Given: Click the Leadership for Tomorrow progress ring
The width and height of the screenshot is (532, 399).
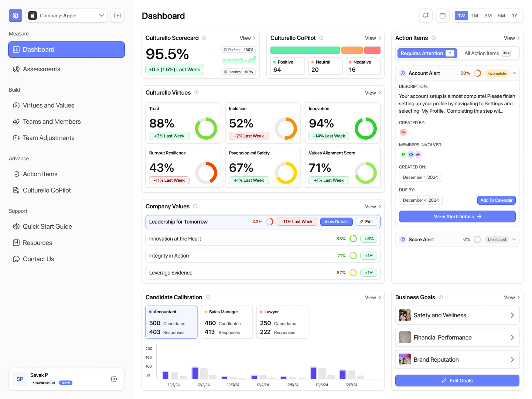Looking at the screenshot, I should click(x=270, y=222).
